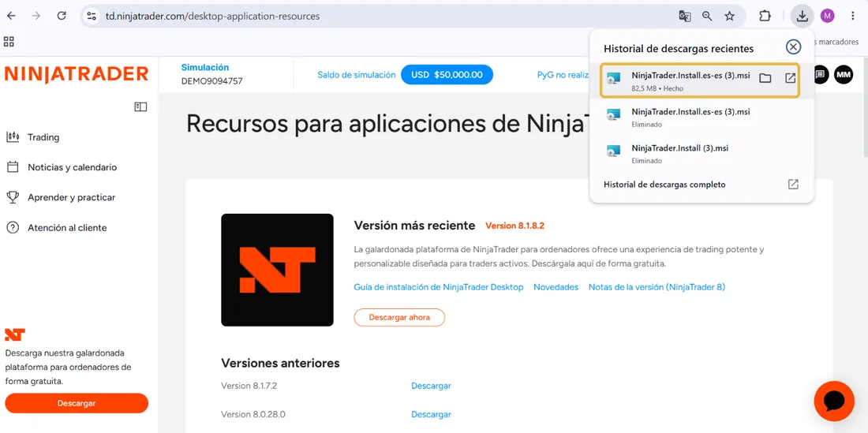
Task: Bookmark this page with the star icon
Action: point(730,16)
